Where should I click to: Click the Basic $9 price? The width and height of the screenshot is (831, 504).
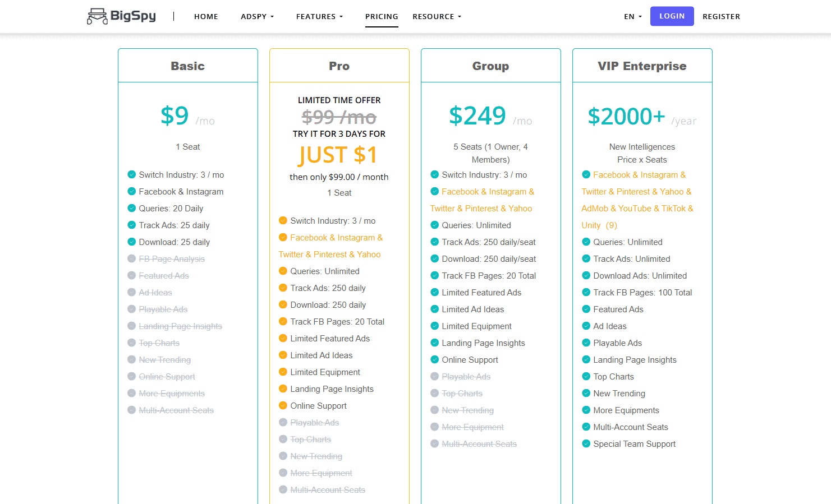(175, 115)
